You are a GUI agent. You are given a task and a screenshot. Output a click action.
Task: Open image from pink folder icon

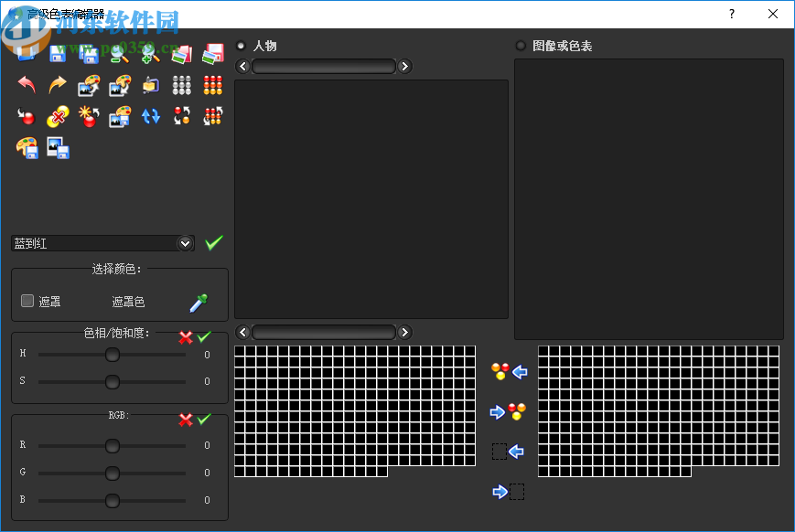pyautogui.click(x=181, y=54)
